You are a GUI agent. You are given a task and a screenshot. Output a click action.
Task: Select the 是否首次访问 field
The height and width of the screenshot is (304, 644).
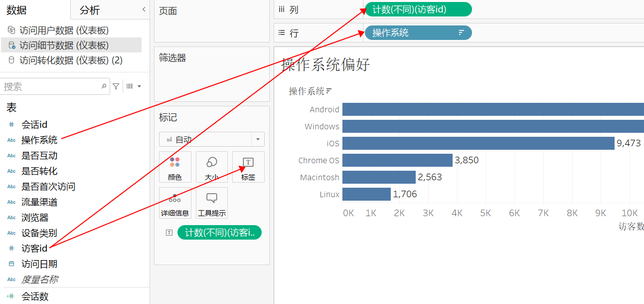(48, 186)
